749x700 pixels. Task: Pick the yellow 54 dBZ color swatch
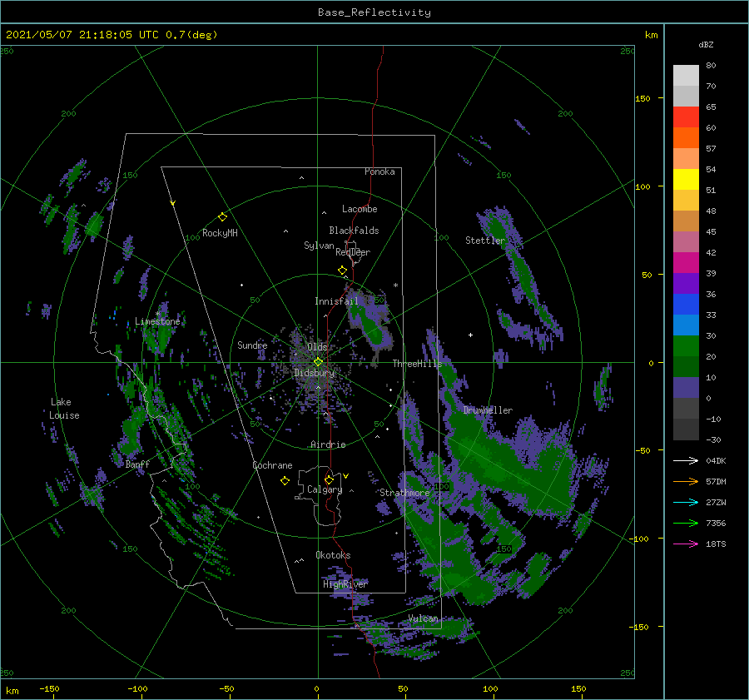[686, 179]
